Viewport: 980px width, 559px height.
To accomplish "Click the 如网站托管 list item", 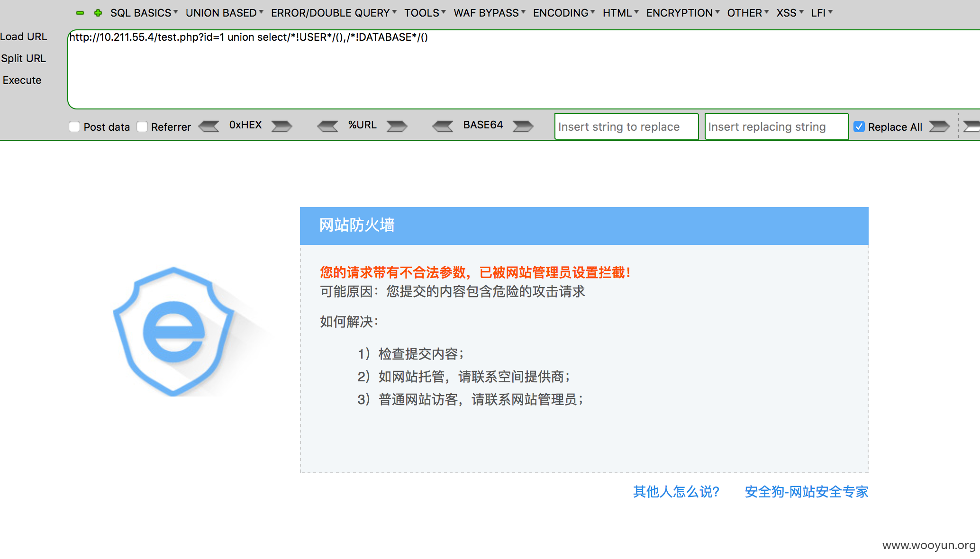I will (x=464, y=377).
